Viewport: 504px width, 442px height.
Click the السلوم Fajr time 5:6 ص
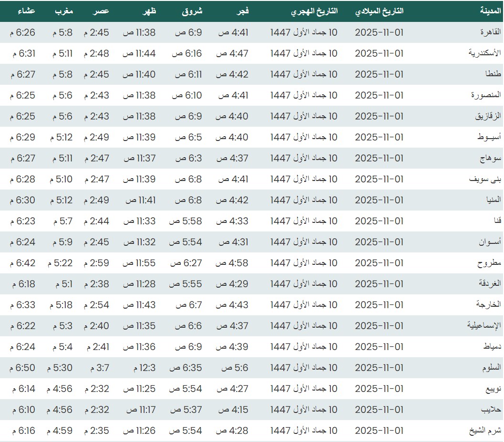[233, 368]
